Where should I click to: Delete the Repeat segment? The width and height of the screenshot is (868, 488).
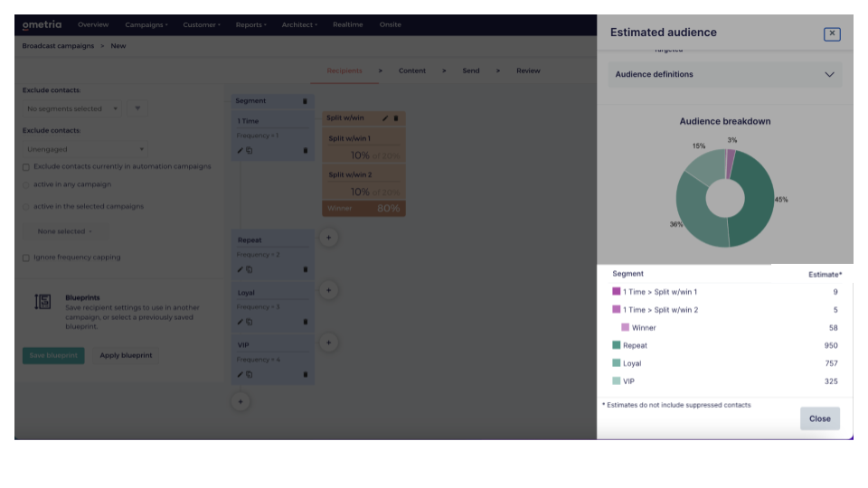(x=305, y=269)
